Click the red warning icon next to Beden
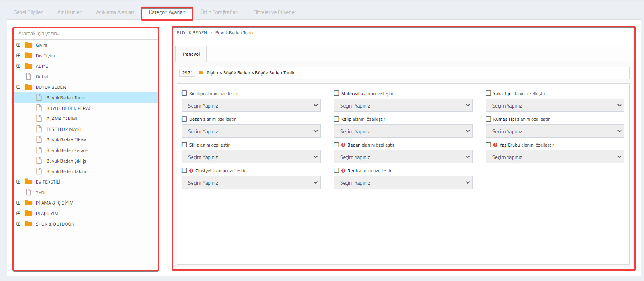 point(343,145)
